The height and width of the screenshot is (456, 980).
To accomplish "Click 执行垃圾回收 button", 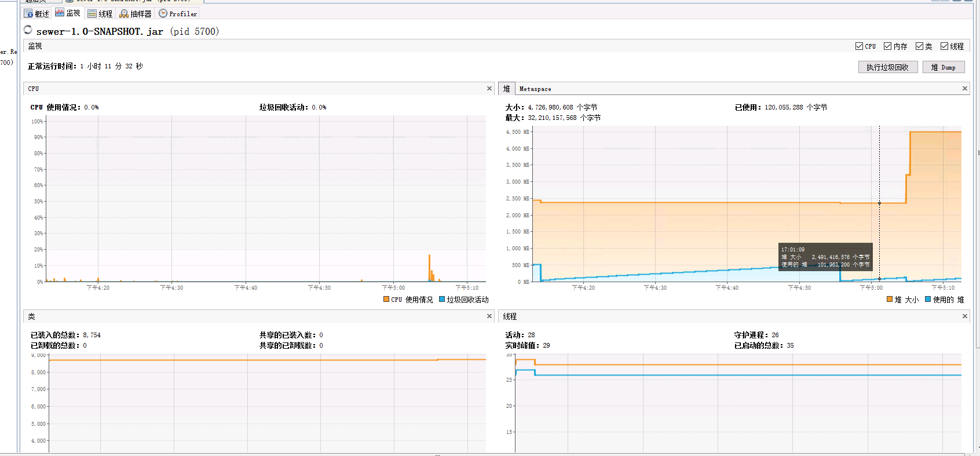I will 888,67.
